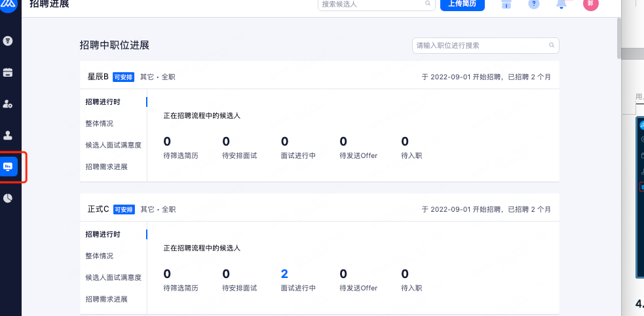Click the funnel icon in the left sidebar
The image size is (644, 316).
(x=9, y=41)
